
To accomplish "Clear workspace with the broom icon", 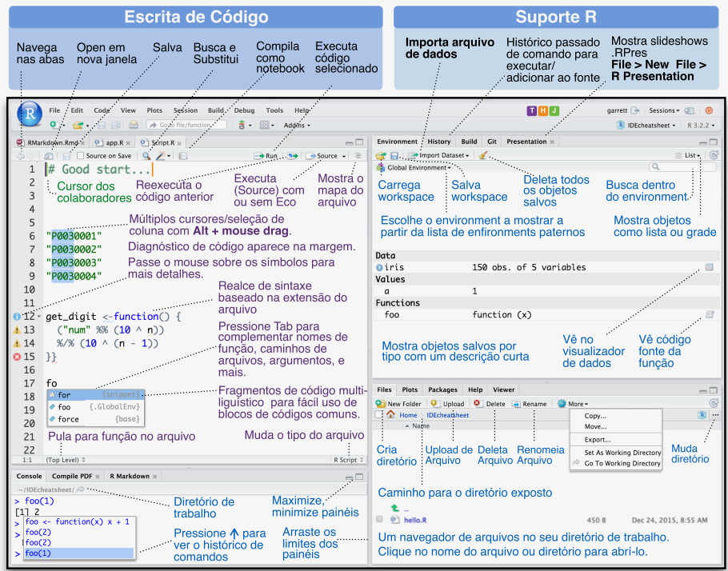I will 483,155.
